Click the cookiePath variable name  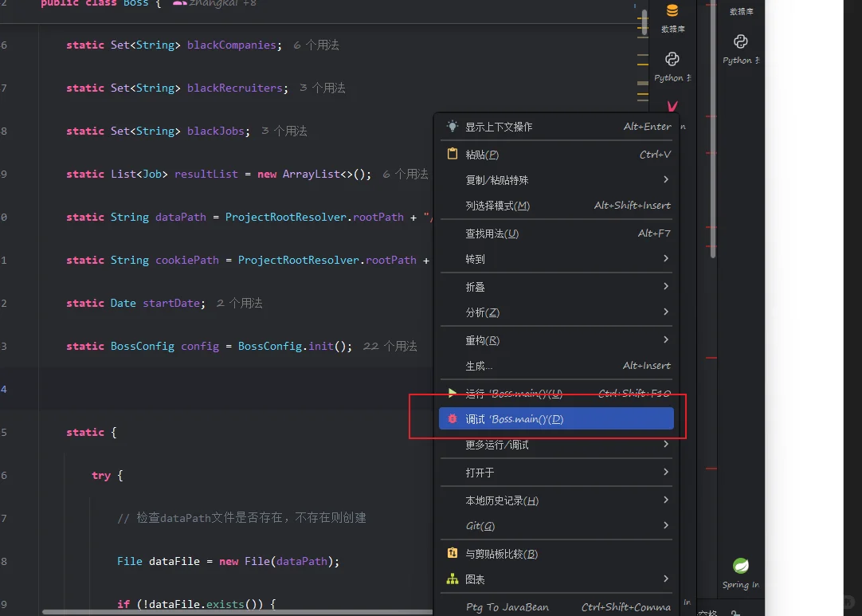tap(187, 260)
